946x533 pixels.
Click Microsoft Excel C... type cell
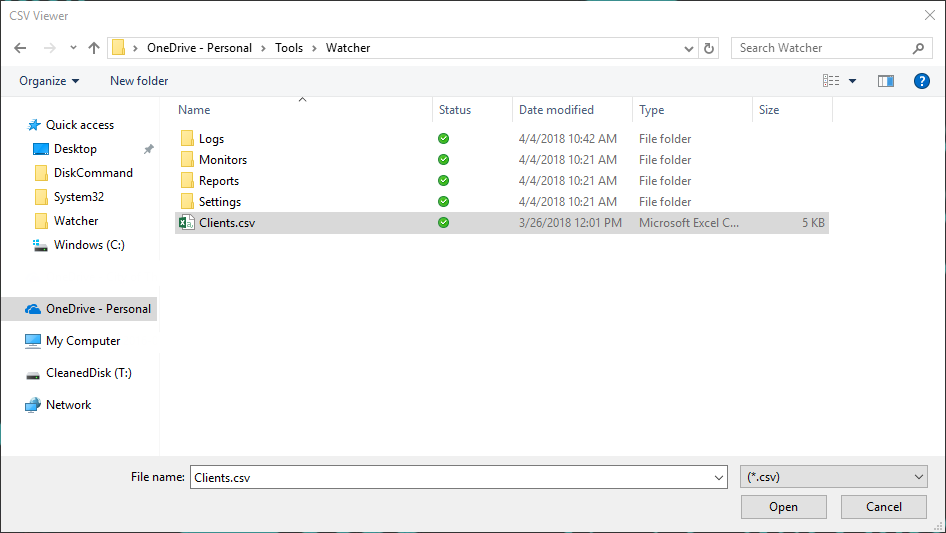pyautogui.click(x=689, y=223)
